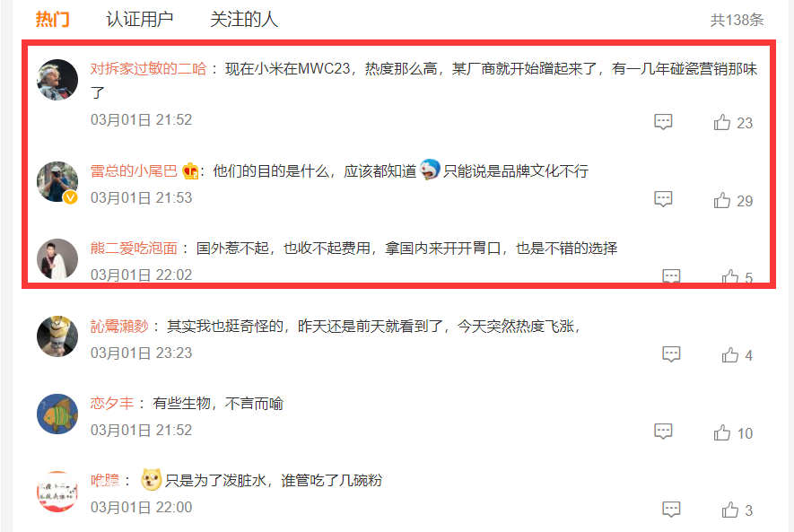Click 雷总的小尾巴's verified avatar

coord(57,182)
